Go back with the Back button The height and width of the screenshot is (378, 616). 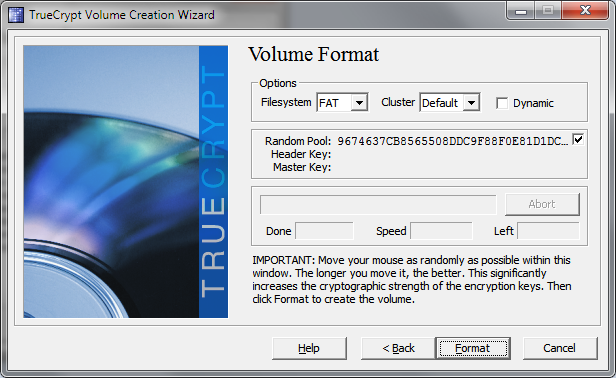[x=398, y=348]
